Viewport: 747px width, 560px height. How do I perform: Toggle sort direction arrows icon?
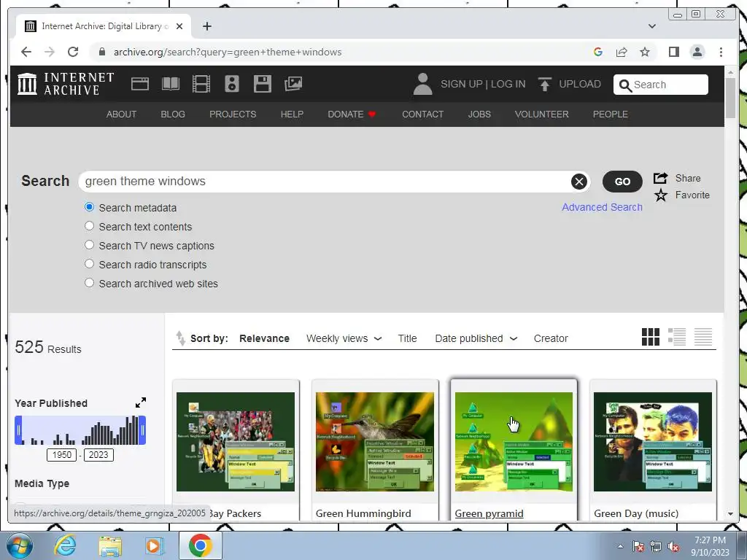point(181,338)
